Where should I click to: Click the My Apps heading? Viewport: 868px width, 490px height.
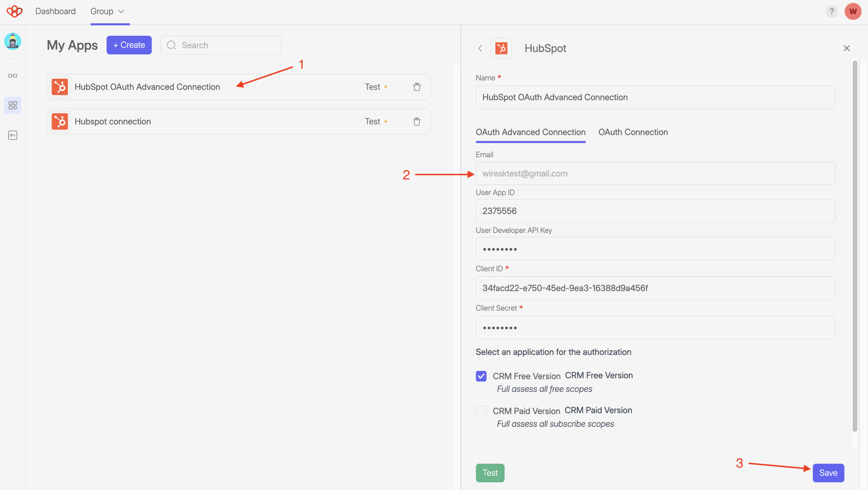(72, 45)
